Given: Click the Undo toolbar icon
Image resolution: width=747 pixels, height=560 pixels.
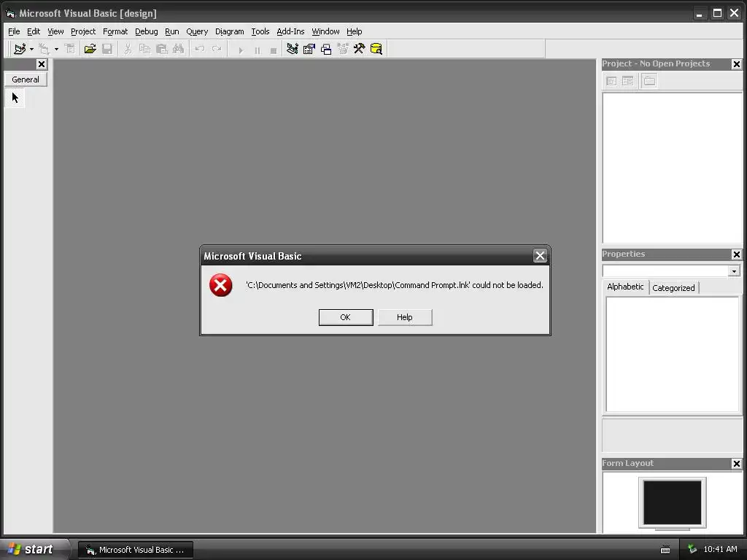Looking at the screenshot, I should pos(200,49).
